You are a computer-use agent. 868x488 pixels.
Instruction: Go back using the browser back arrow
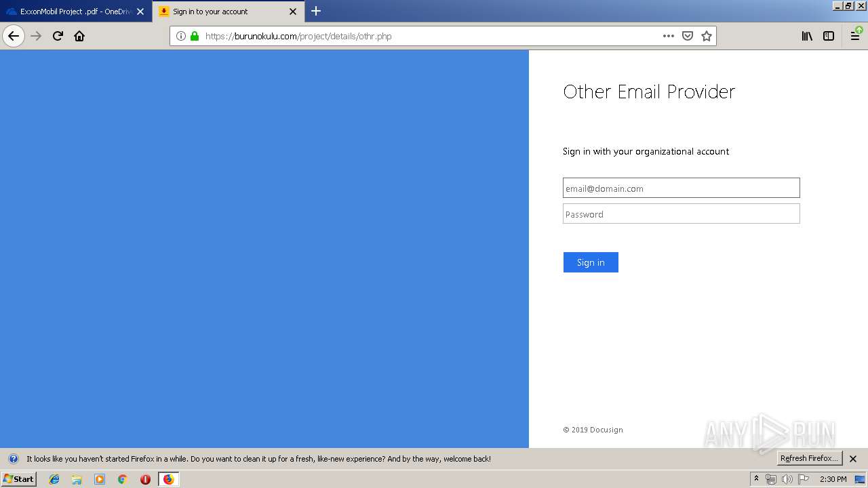[x=14, y=36]
